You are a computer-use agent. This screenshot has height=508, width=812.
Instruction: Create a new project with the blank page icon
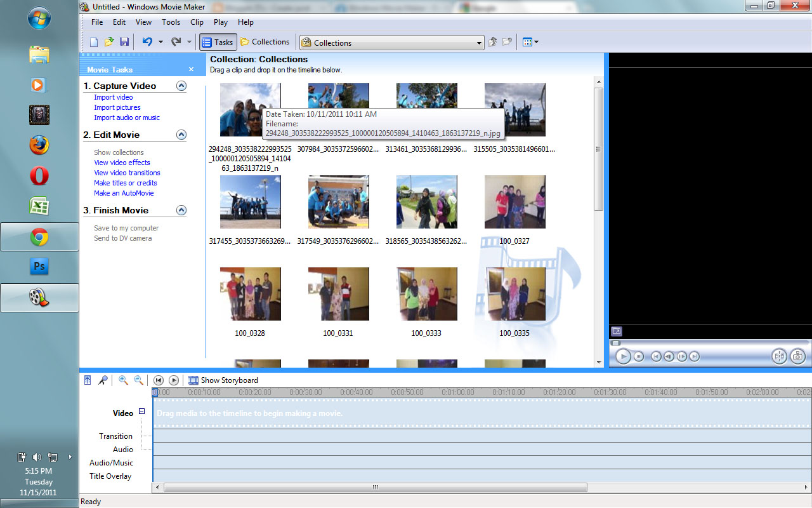(94, 42)
